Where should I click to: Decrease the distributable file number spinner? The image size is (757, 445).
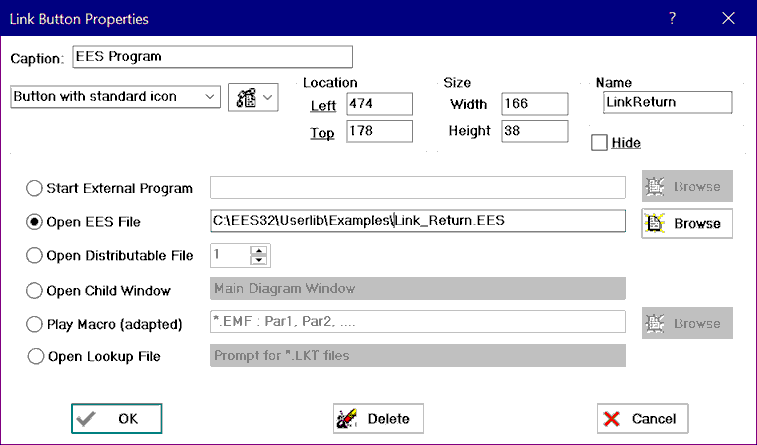pyautogui.click(x=260, y=262)
